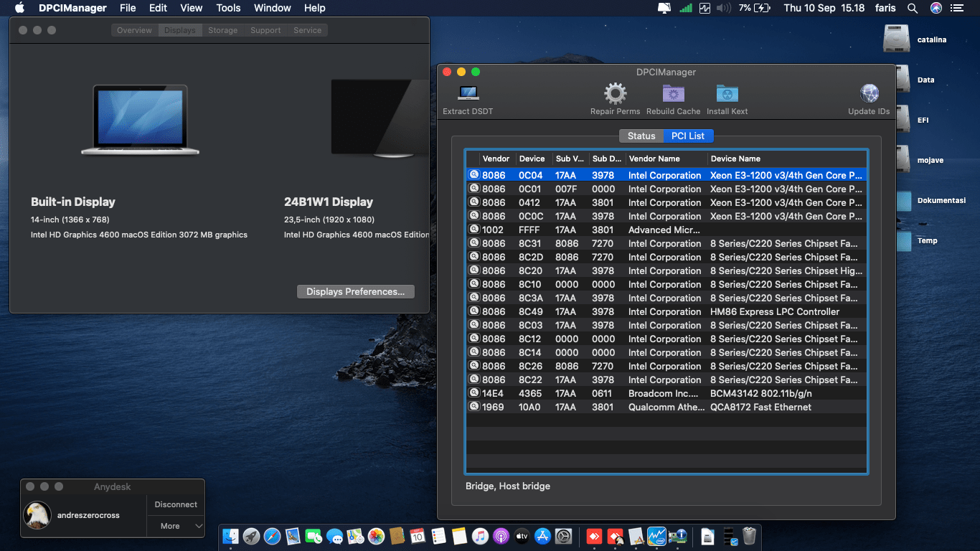Open the Support tab in About This Mac
The image size is (980, 551).
[265, 30]
